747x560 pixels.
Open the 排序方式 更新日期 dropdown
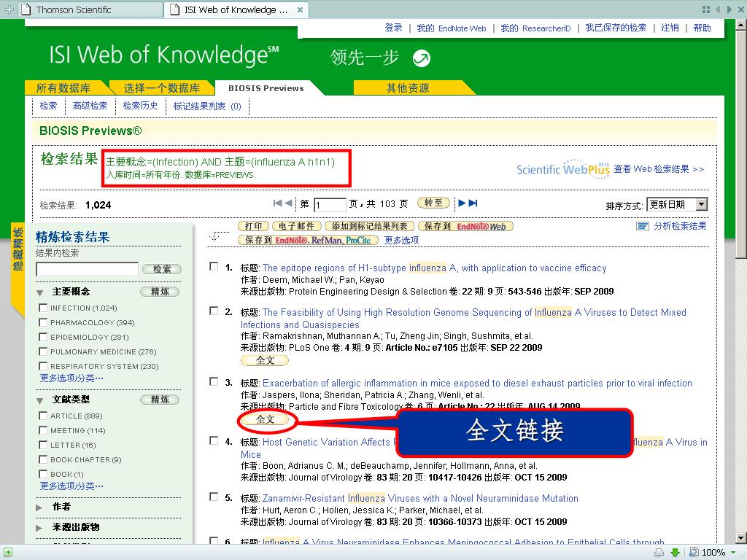point(677,204)
